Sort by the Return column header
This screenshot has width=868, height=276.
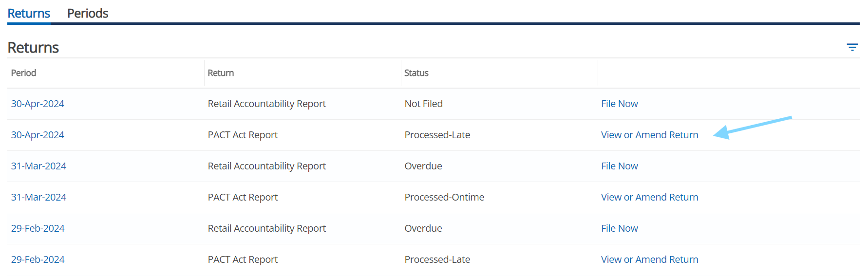(221, 73)
